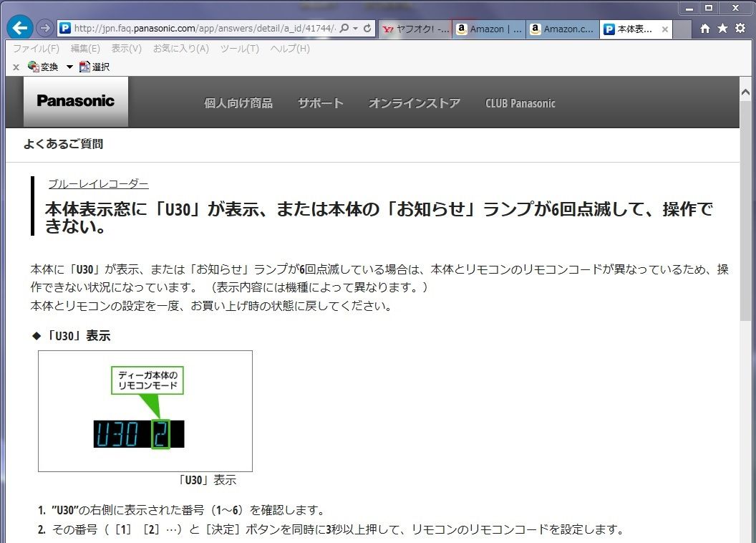Open a new blank tab
Viewport: 756px width, 543px height.
682,29
